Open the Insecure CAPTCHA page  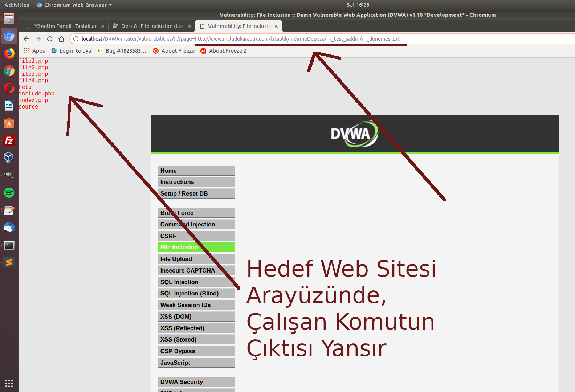click(196, 270)
